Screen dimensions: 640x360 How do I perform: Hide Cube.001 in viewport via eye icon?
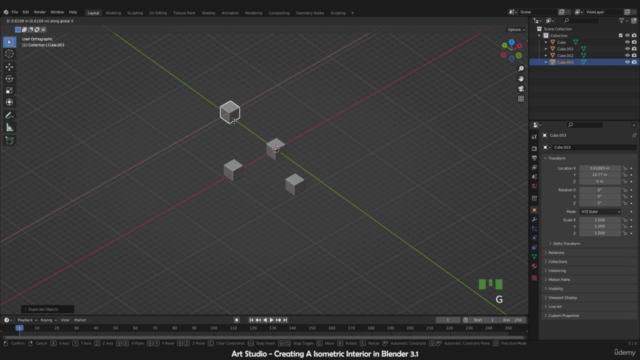pyautogui.click(x=627, y=49)
